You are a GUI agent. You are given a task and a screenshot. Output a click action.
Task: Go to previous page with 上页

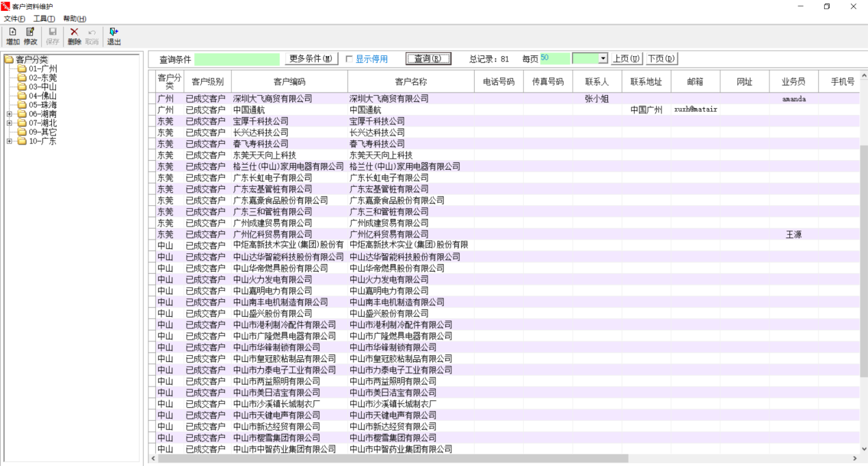tap(627, 59)
